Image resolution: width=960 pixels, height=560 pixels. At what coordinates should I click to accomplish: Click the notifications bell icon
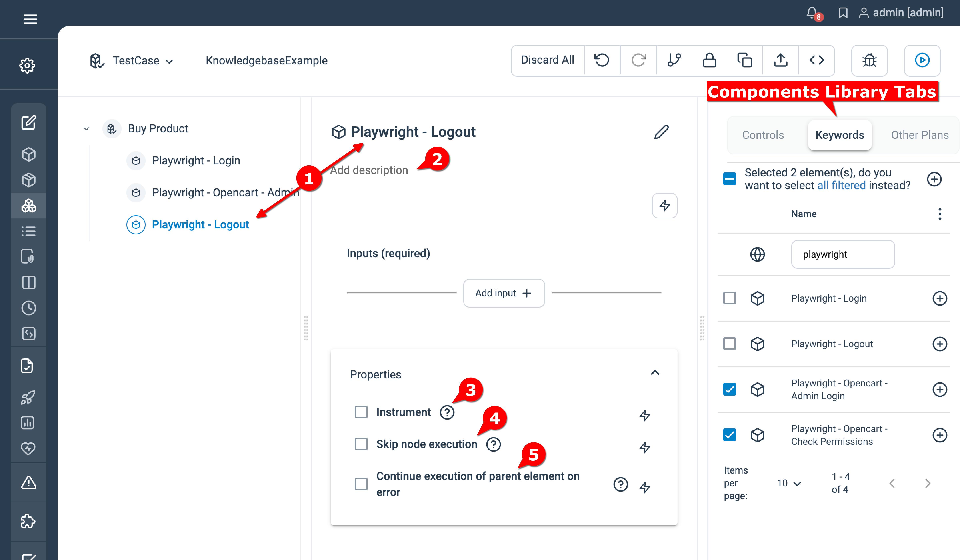click(811, 13)
